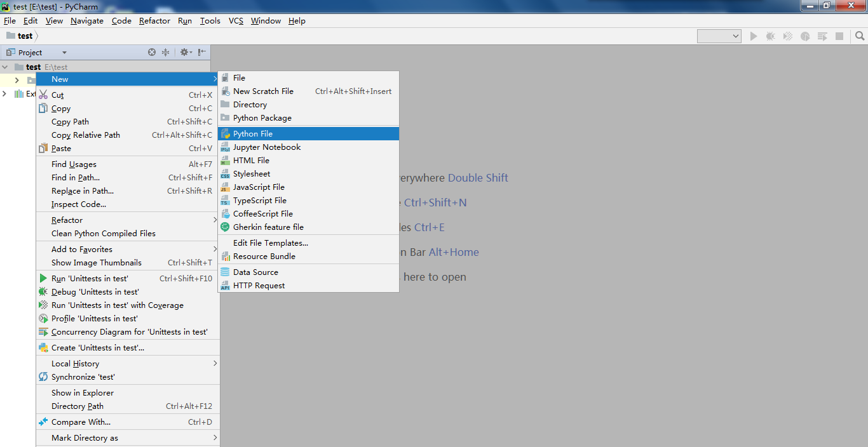Choose Stylesheet entry
Viewport: 868px width, 447px height.
308,173
